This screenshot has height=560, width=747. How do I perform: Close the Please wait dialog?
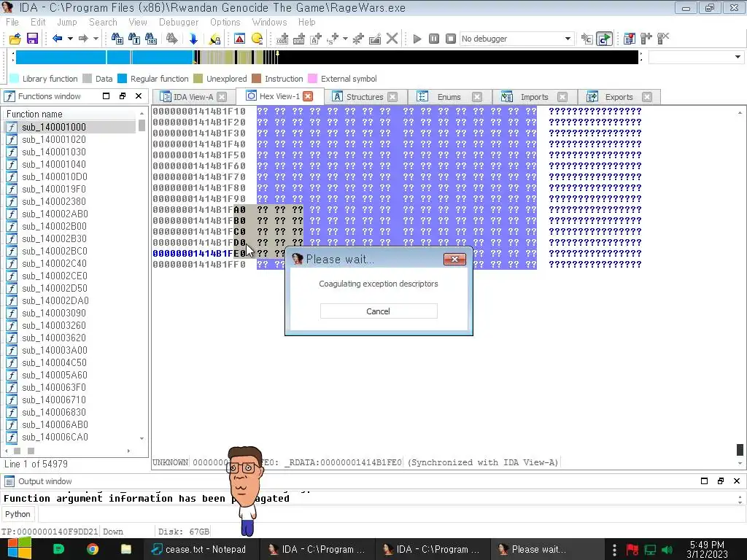coord(454,259)
